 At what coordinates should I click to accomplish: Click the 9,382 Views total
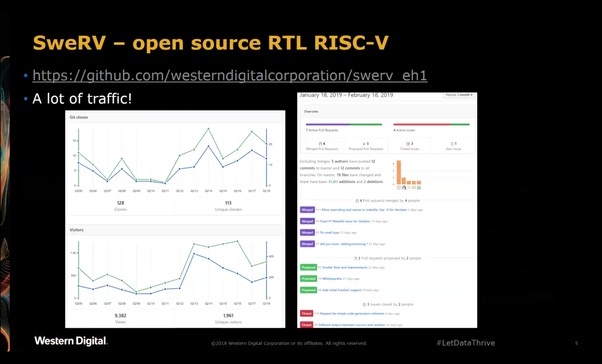(x=120, y=319)
